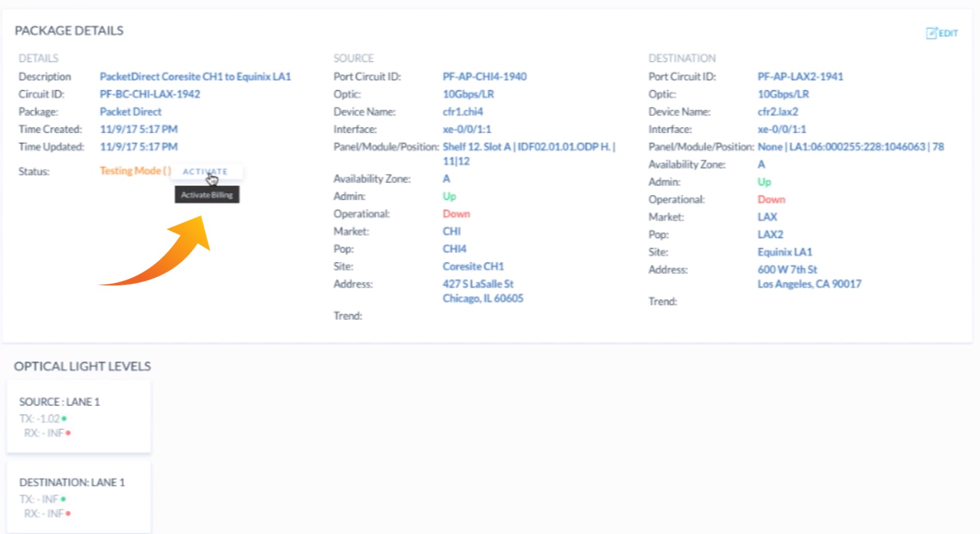Viewport: 980px width, 534px height.
Task: Select destination device name cfr2.lax2
Action: tap(777, 111)
